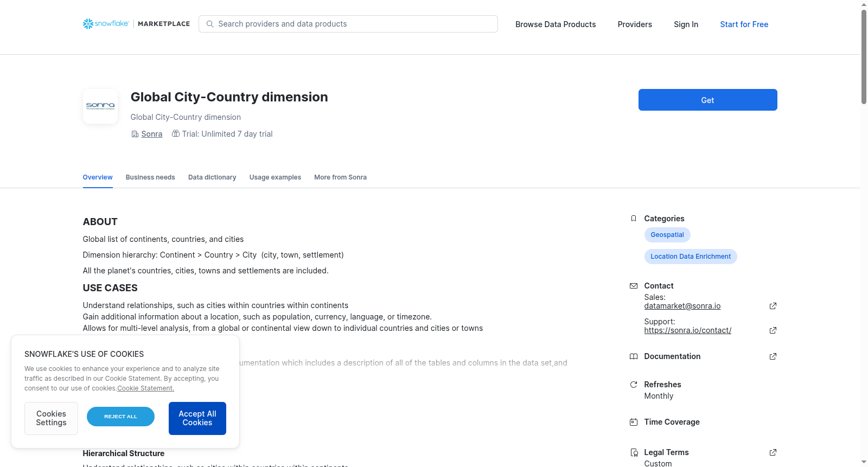Image resolution: width=868 pixels, height=467 pixels.
Task: Click Accept All Cookies button
Action: (x=197, y=418)
